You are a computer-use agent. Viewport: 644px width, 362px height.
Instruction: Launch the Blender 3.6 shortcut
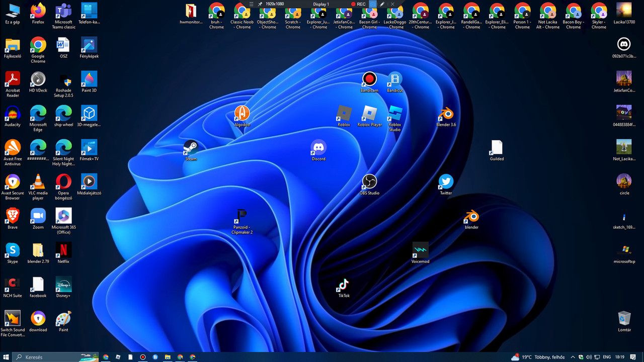[446, 116]
